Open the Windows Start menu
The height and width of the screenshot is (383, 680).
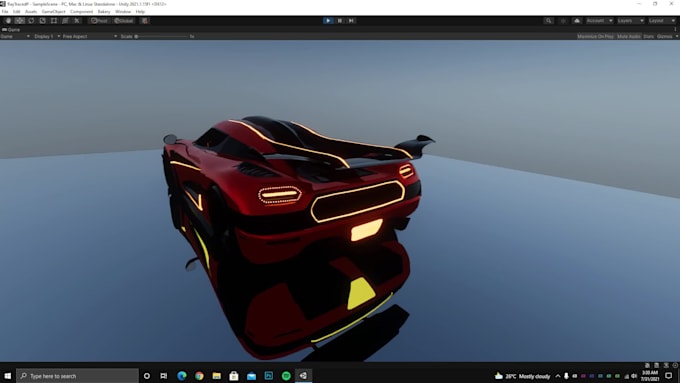pos(7,376)
